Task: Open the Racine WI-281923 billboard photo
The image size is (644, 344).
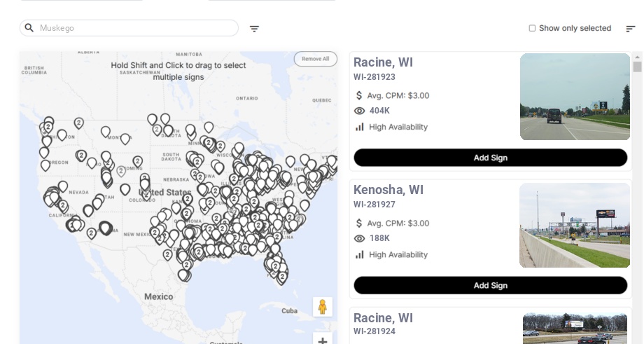Action: click(x=575, y=97)
